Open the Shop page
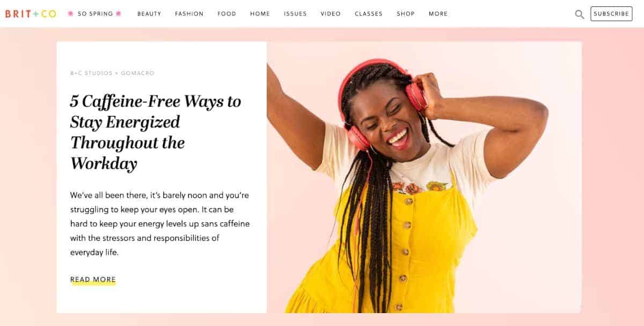The image size is (644, 326). [406, 14]
